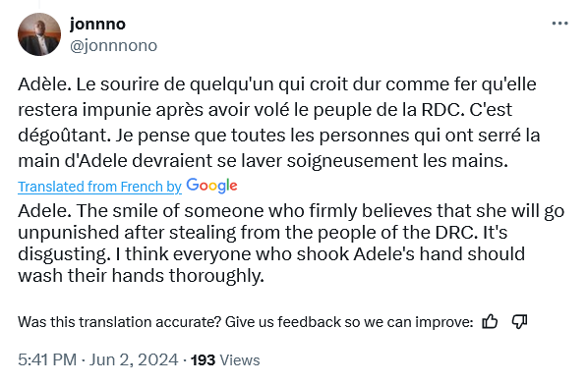Viewport: 588px width, 384px height.
Task: Click the French line ending "soigneusement les mains"
Action: (263, 161)
